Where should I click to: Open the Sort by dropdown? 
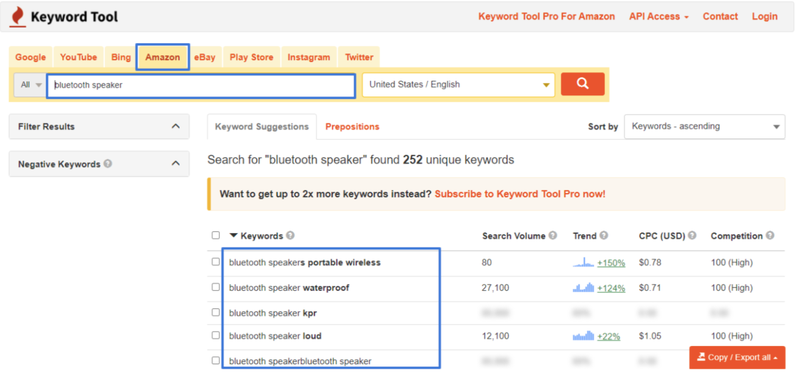click(705, 127)
